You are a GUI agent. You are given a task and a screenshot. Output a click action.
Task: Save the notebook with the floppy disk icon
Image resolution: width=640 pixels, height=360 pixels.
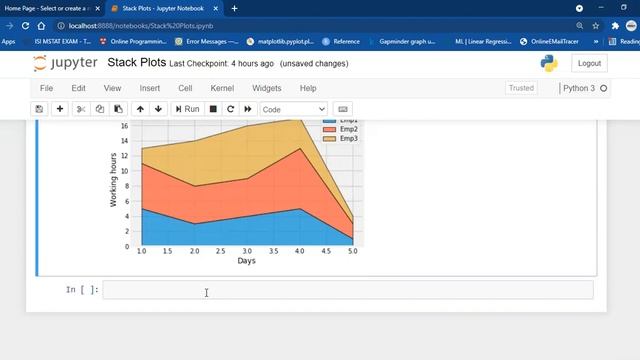click(39, 109)
